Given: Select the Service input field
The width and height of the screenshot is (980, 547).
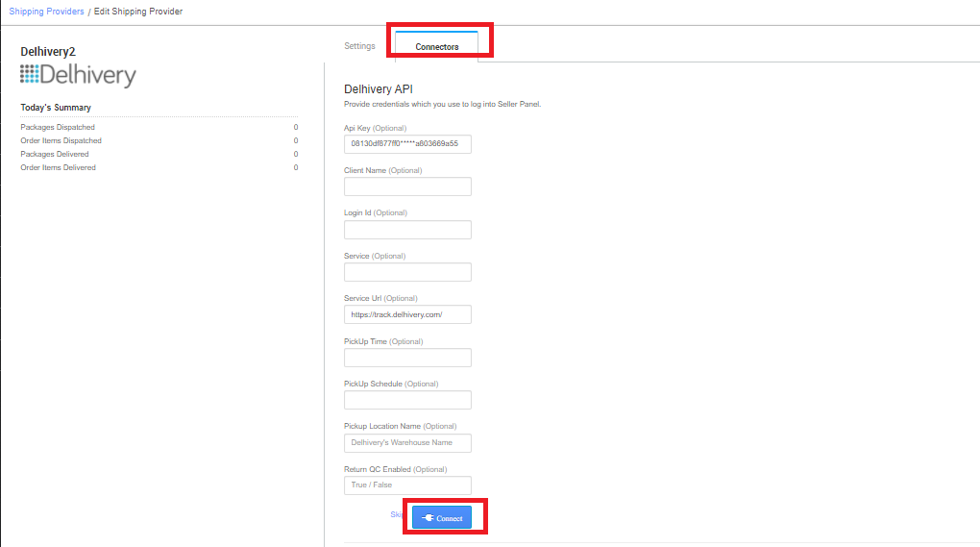Looking at the screenshot, I should [407, 272].
